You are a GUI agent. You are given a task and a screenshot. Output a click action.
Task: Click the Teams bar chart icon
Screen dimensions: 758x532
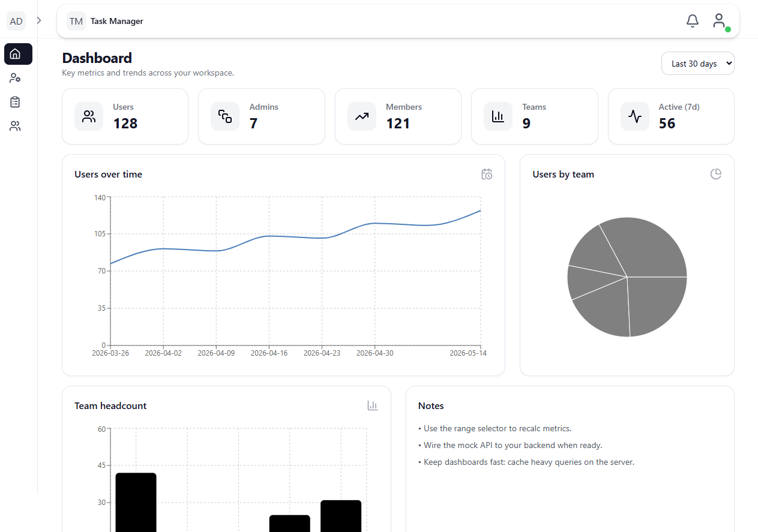498,116
